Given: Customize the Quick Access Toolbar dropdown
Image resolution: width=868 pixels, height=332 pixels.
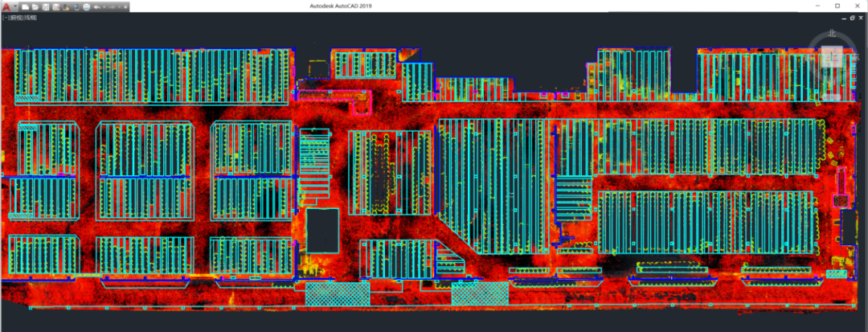Looking at the screenshot, I should pos(125,6).
